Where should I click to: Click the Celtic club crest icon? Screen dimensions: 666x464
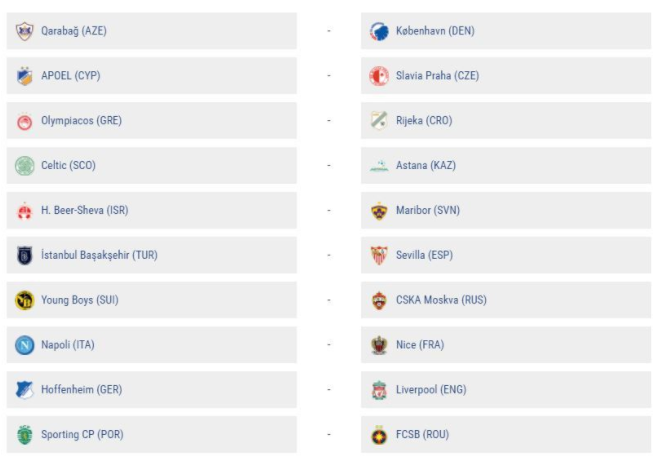click(x=24, y=165)
